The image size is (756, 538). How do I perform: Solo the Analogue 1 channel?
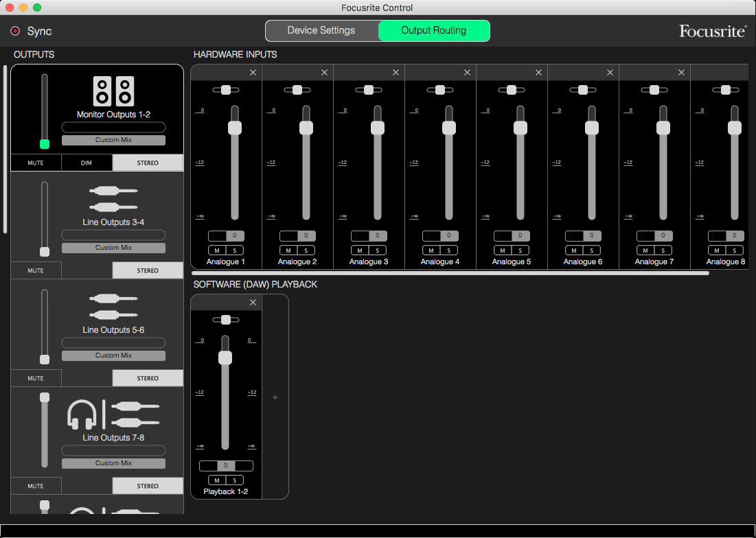point(235,250)
